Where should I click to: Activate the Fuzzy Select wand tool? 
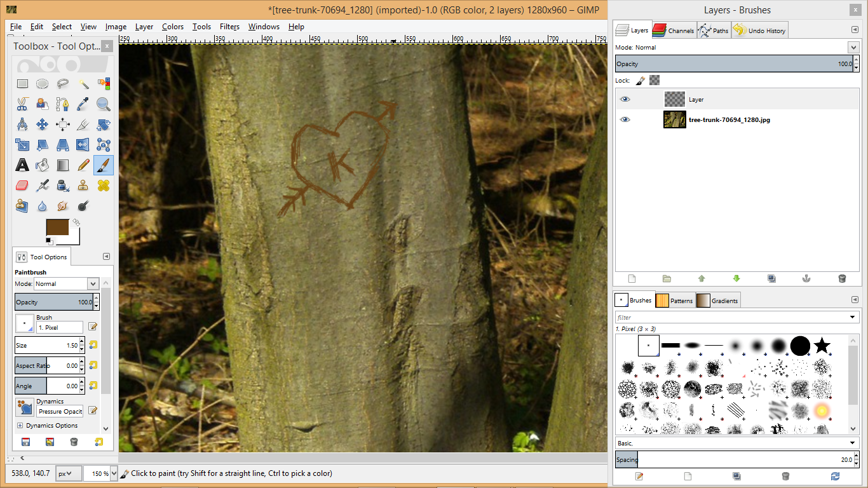[x=83, y=83]
